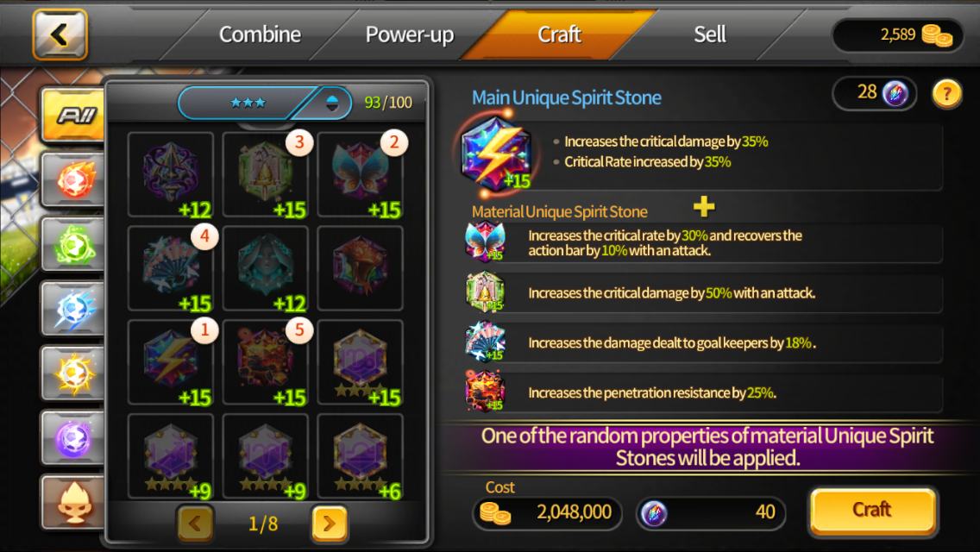This screenshot has height=552, width=980.
Task: Deselect the fan stone marked 4
Action: tap(171, 268)
